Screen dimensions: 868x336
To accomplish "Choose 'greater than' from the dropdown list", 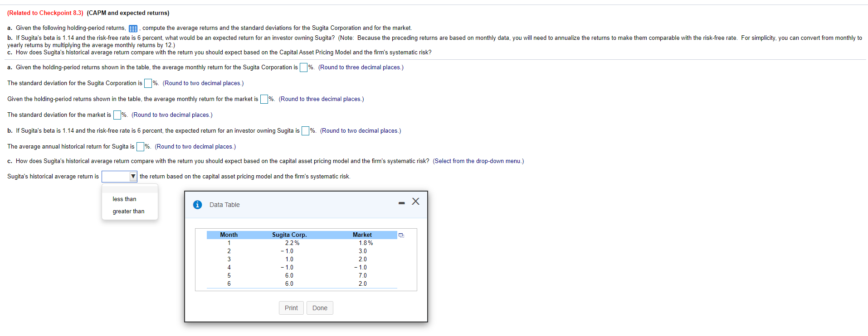I will (x=128, y=211).
